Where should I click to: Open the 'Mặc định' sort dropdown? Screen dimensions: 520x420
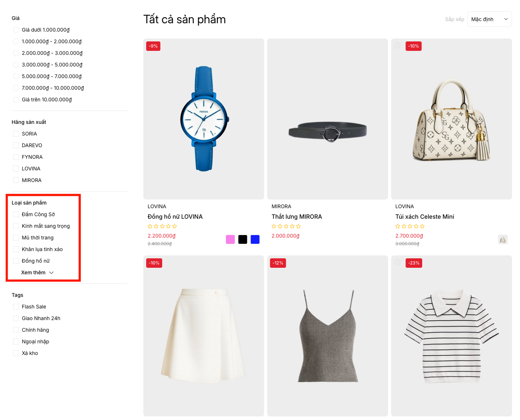coord(489,19)
